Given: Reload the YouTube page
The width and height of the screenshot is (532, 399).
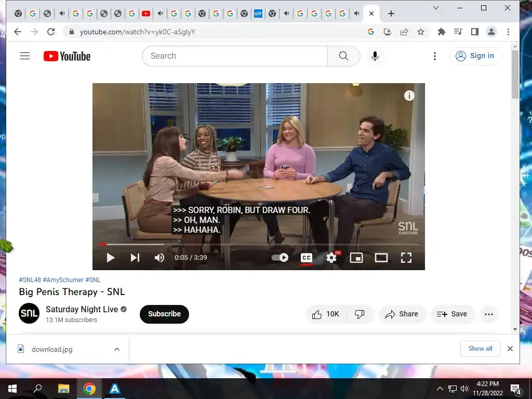Looking at the screenshot, I should 51,32.
